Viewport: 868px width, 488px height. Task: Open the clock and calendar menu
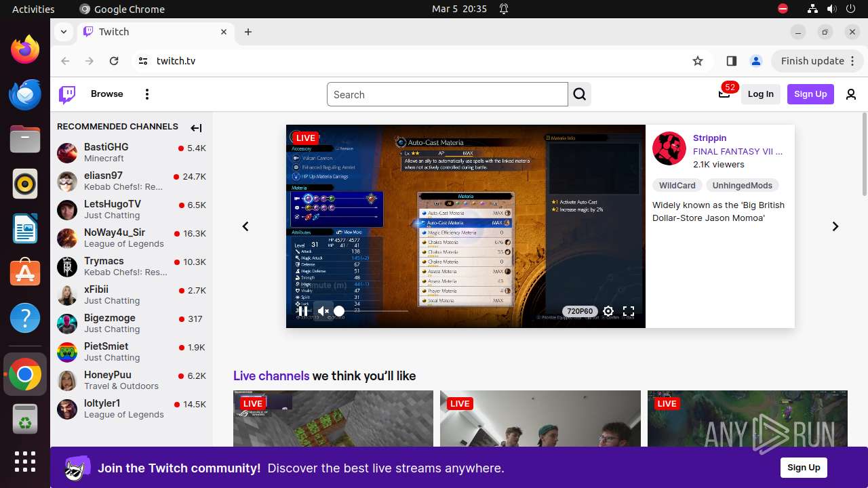[459, 9]
